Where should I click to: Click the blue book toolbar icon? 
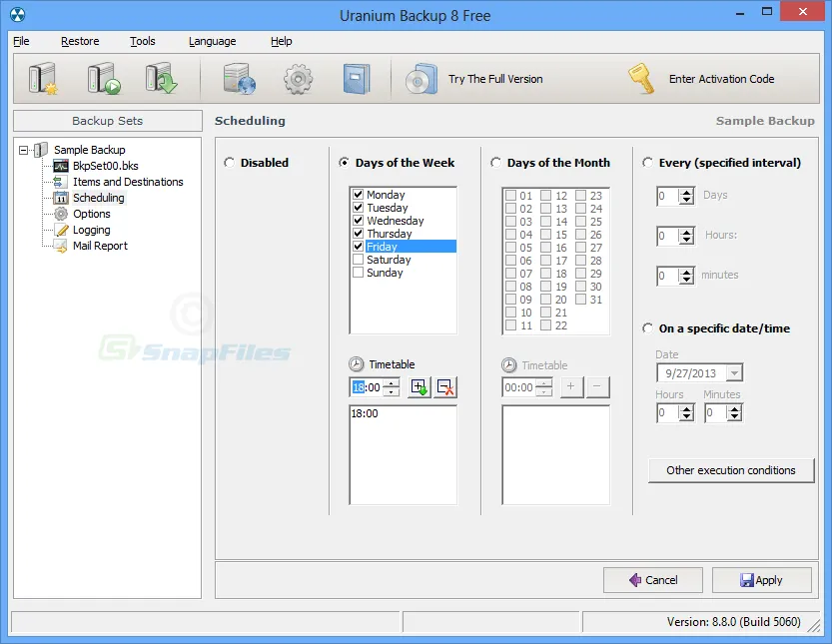357,79
